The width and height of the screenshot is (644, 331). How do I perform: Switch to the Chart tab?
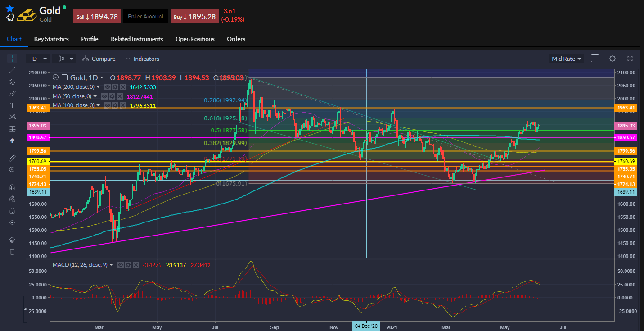click(x=14, y=39)
